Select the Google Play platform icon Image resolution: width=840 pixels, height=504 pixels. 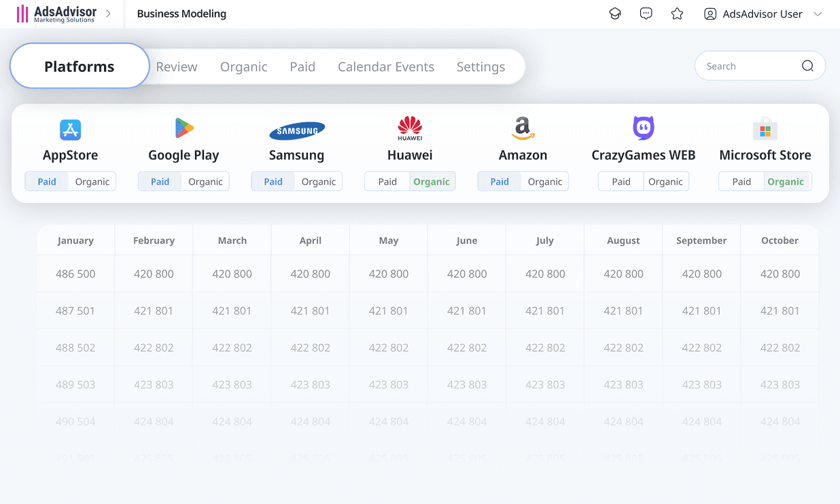tap(184, 128)
